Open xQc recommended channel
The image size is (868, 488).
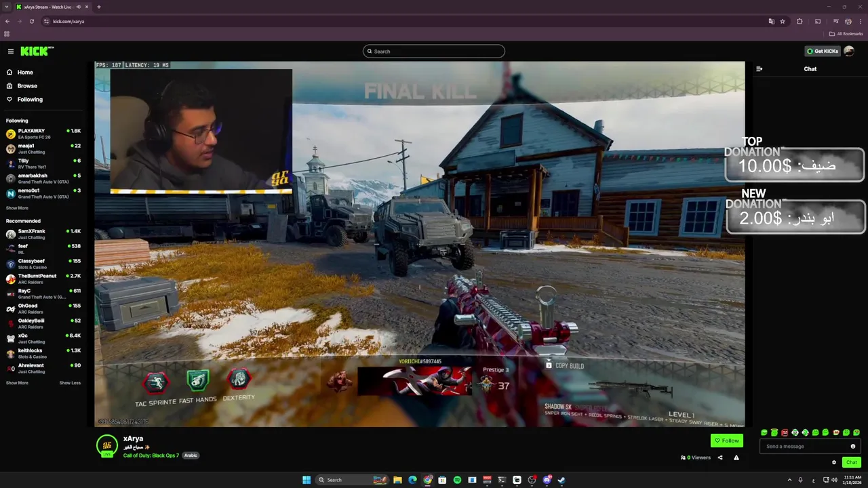click(x=43, y=338)
